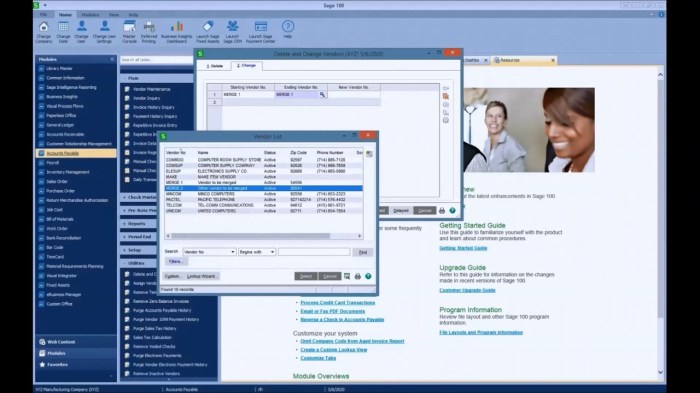700x393 pixels.
Task: Launch the Master Console
Action: click(129, 31)
